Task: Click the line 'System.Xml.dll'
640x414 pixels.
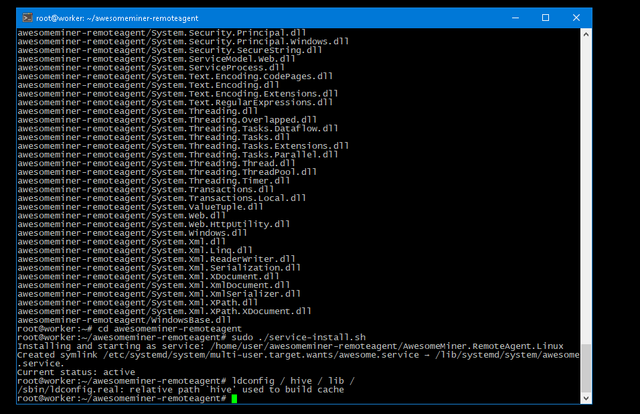Action: [122, 242]
